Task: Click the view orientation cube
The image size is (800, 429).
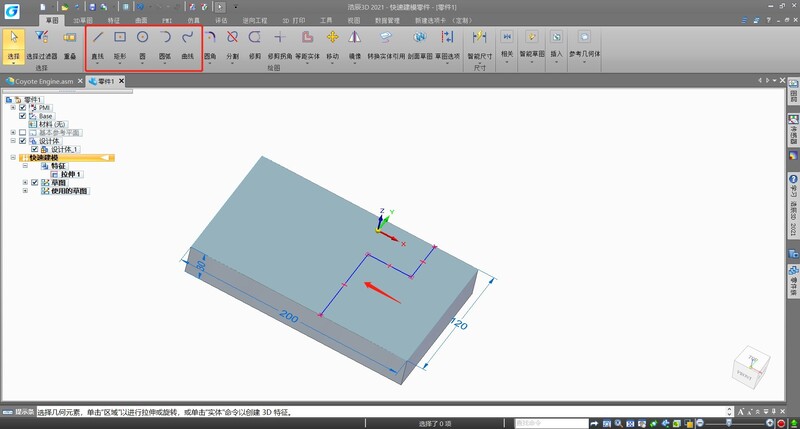Action: click(752, 367)
